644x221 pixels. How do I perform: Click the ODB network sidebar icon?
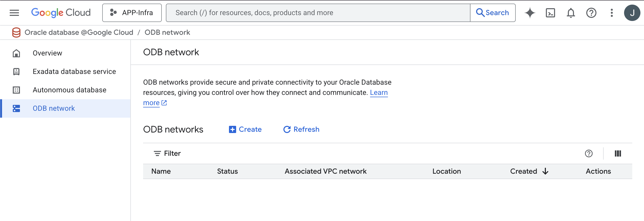point(16,108)
